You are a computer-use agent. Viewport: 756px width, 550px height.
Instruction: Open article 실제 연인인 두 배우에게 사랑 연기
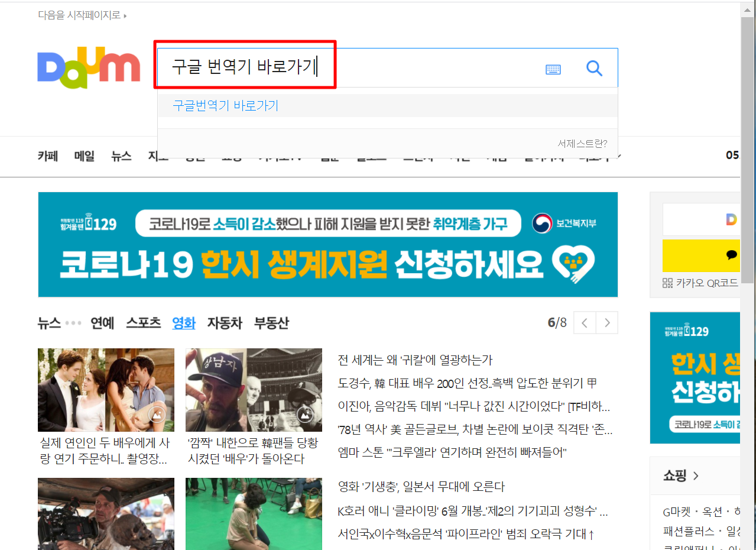pos(105,451)
